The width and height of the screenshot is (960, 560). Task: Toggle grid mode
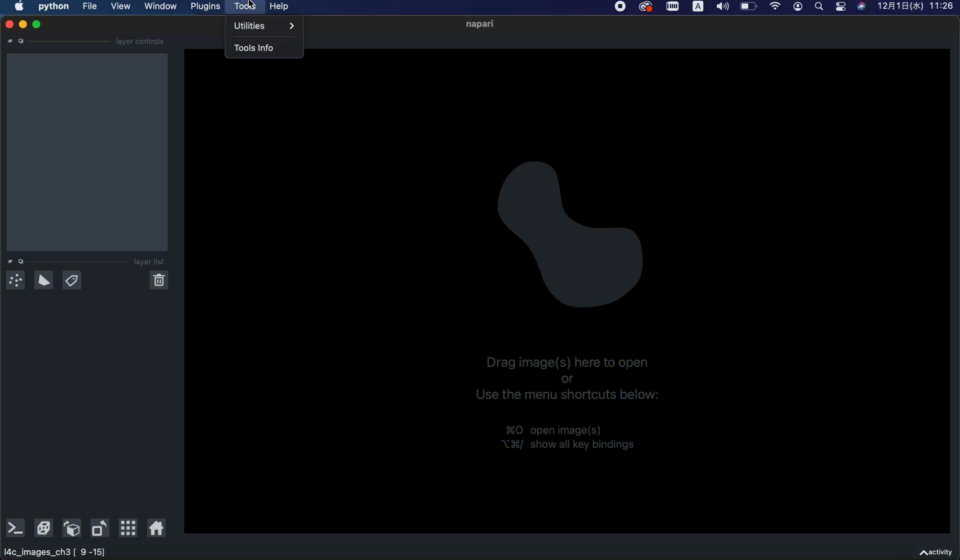128,528
